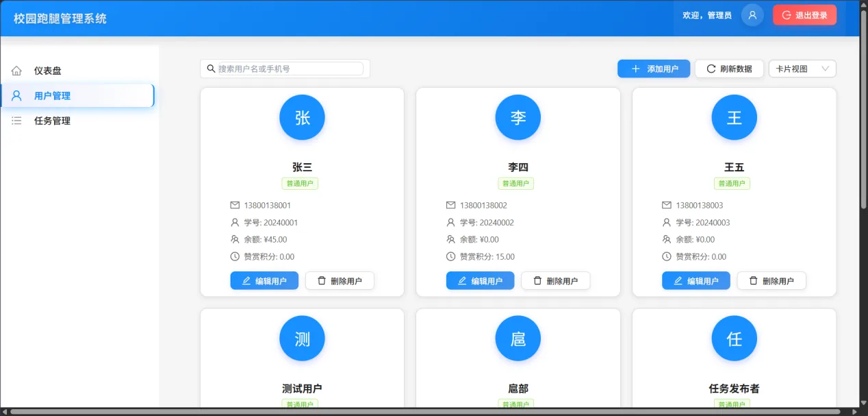
Task: Click the text 赞赏积分: 15.00
Action: (x=487, y=256)
